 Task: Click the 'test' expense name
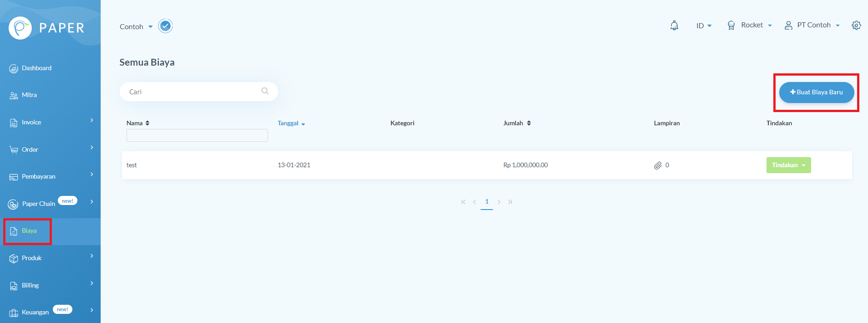[x=132, y=165]
